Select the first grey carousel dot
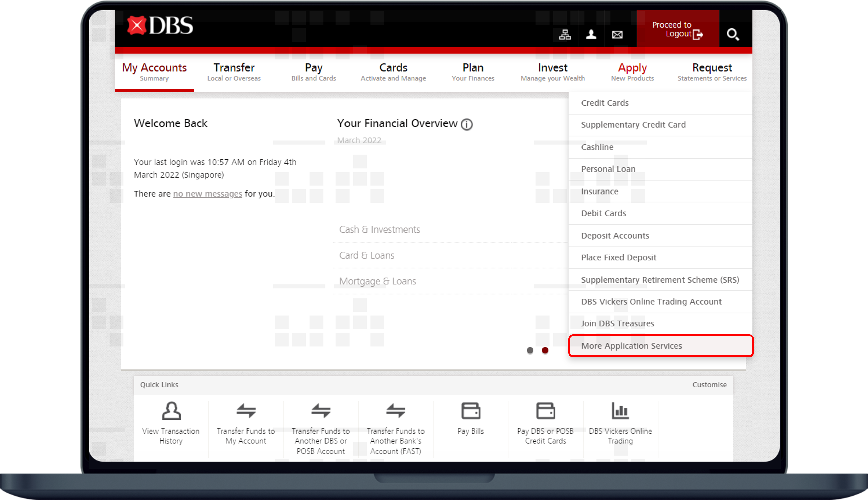 pos(530,350)
